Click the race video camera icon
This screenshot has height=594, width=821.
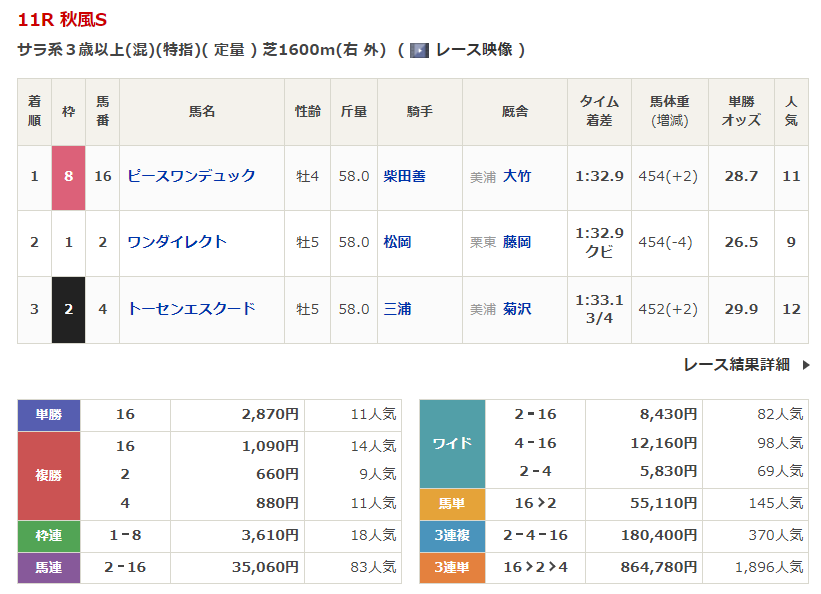420,50
